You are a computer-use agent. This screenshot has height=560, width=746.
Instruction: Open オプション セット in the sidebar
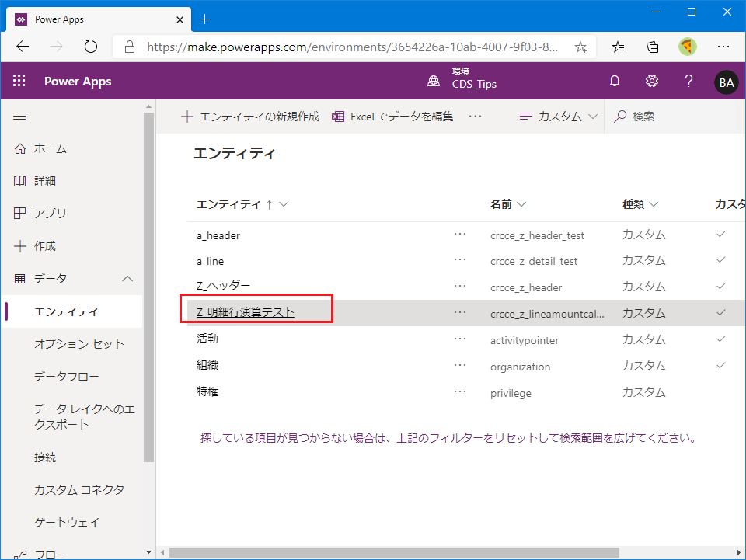coord(79,344)
